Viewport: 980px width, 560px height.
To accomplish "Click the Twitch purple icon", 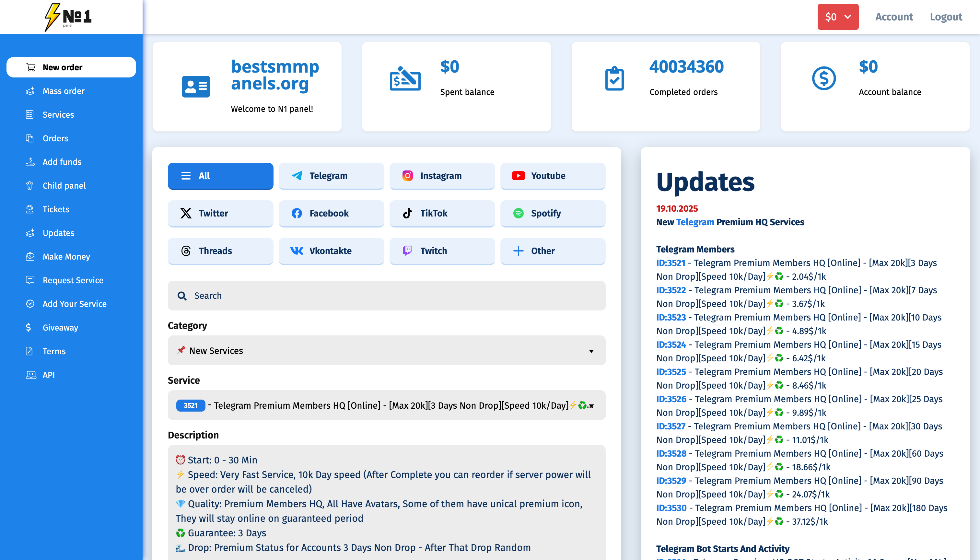I will point(407,251).
